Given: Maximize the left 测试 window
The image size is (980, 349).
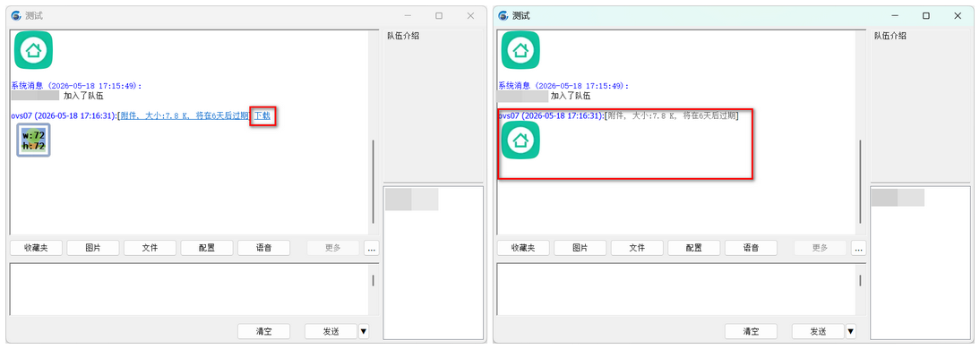Looking at the screenshot, I should [439, 15].
